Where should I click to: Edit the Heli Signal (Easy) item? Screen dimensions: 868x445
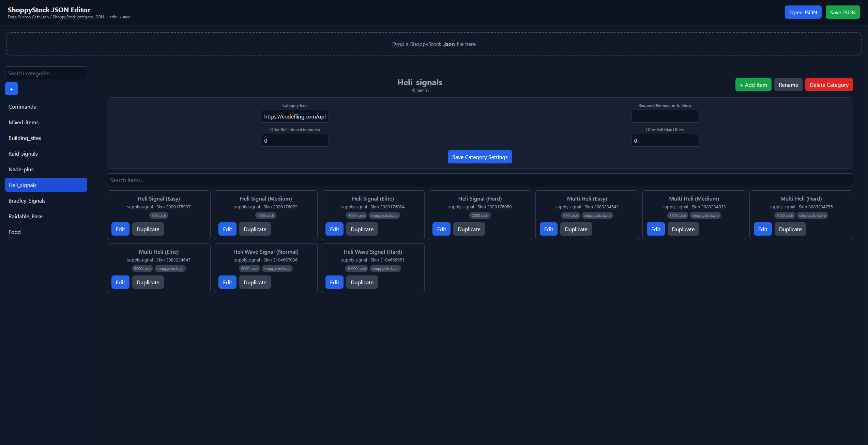pos(120,229)
